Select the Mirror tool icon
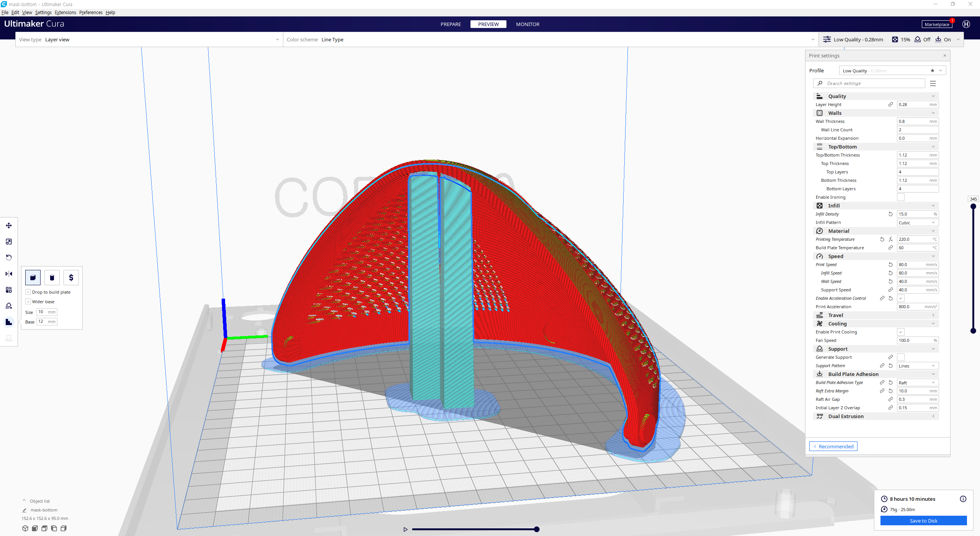 pos(9,274)
